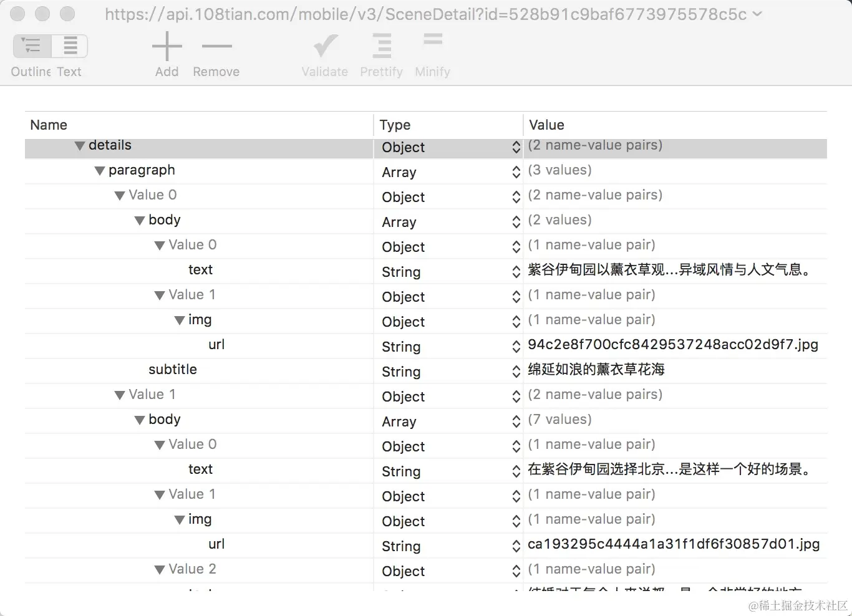Collapse Value 1 inside paragraph

[120, 394]
